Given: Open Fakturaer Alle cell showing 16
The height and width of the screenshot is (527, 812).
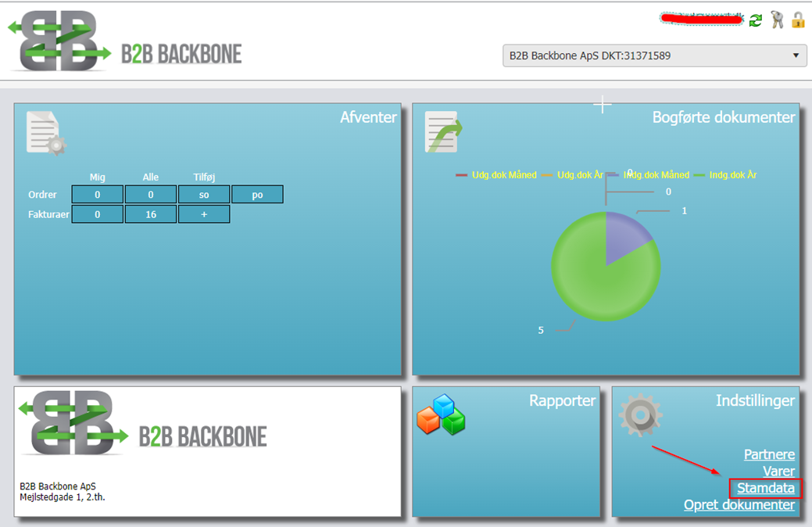Looking at the screenshot, I should (151, 214).
